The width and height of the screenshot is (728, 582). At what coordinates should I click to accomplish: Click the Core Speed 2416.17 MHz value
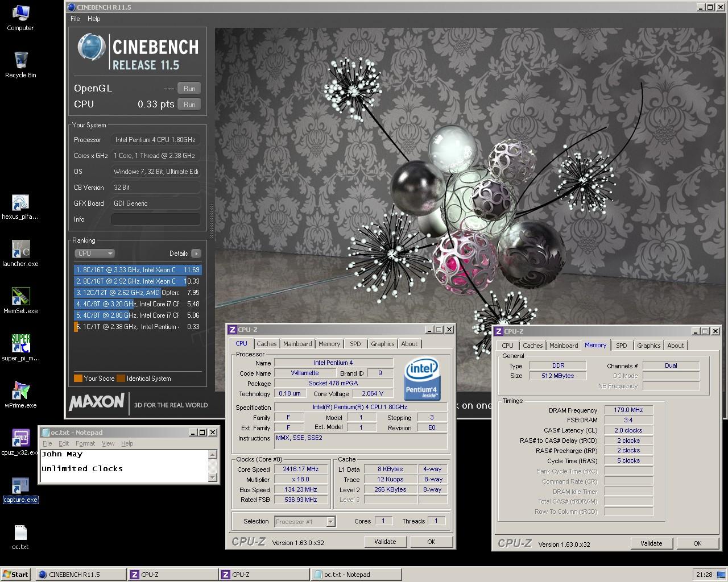tap(300, 469)
